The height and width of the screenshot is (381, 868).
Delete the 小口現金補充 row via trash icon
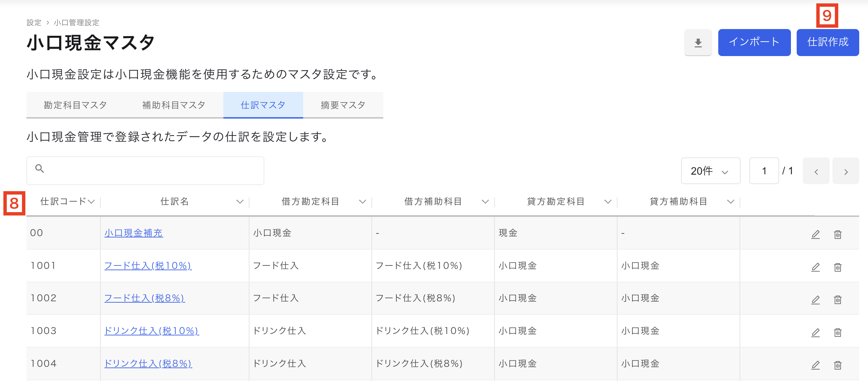(838, 234)
